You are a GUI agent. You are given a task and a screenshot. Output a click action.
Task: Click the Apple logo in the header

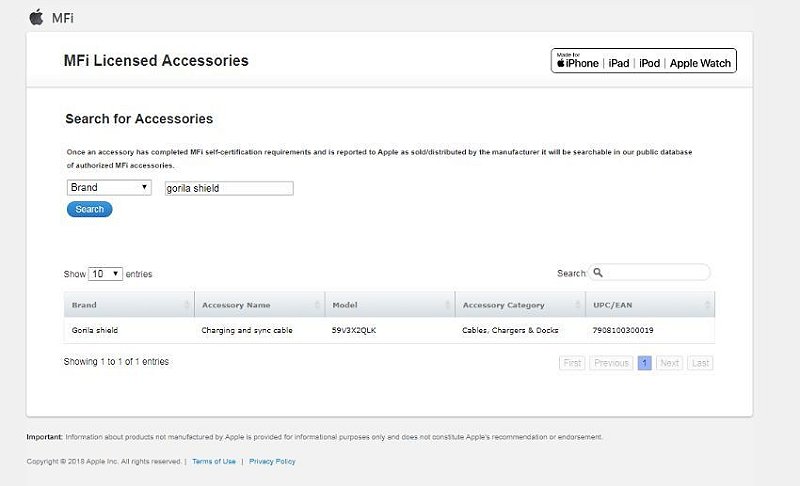click(36, 17)
